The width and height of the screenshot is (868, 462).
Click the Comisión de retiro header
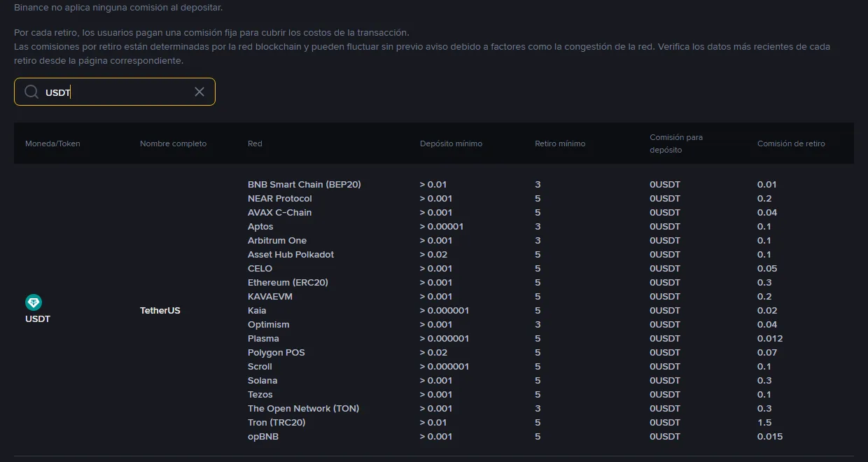[x=791, y=143]
